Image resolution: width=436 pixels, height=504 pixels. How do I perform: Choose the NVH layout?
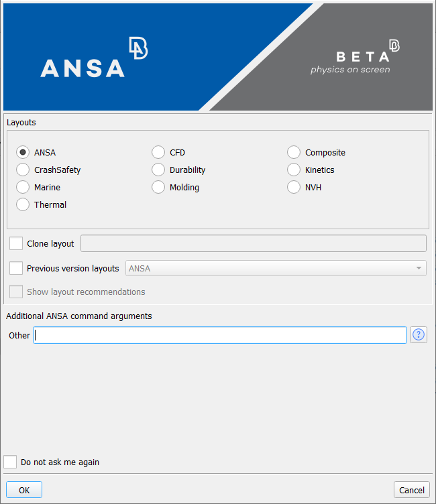[294, 188]
